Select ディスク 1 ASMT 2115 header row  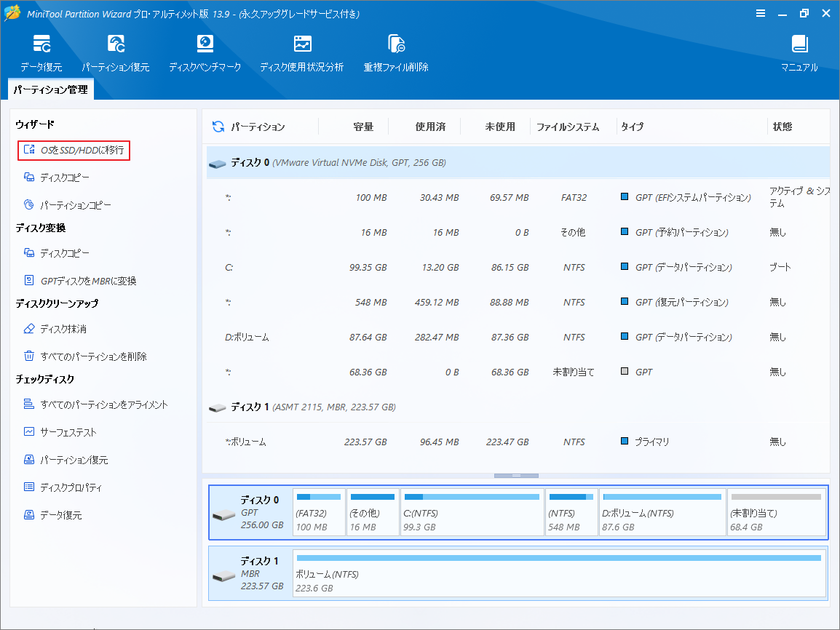tap(518, 407)
